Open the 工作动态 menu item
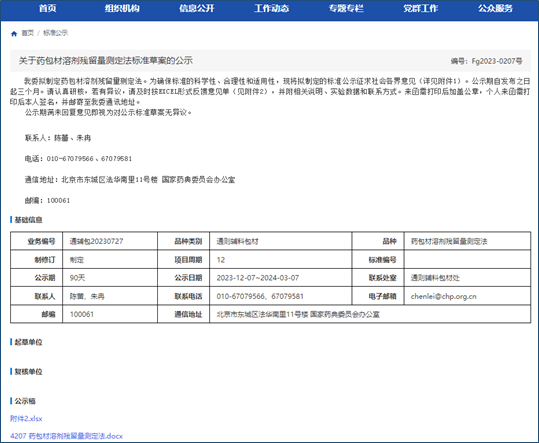The height and width of the screenshot is (443, 539). pyautogui.click(x=271, y=8)
